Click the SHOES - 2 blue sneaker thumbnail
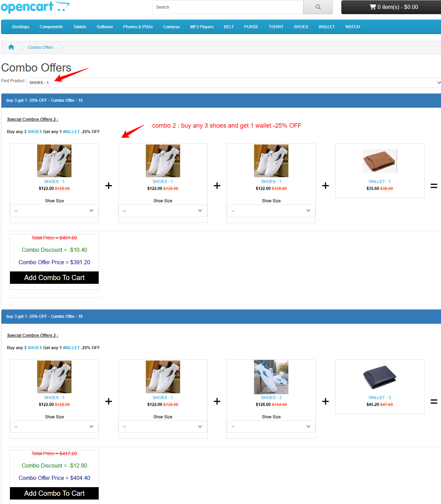 tap(271, 377)
